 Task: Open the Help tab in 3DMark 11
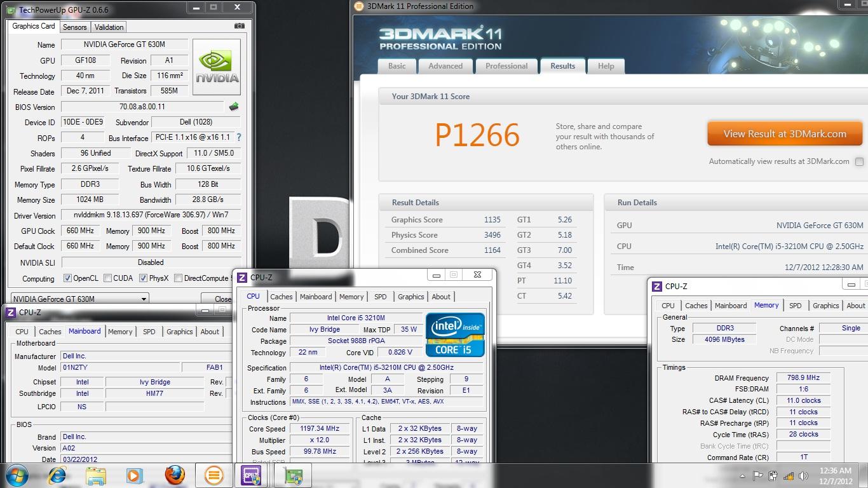point(606,66)
